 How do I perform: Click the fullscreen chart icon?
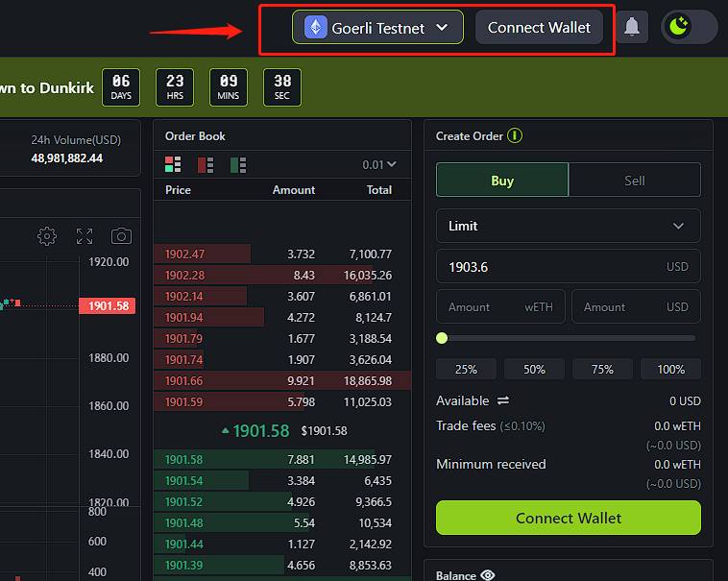85,235
